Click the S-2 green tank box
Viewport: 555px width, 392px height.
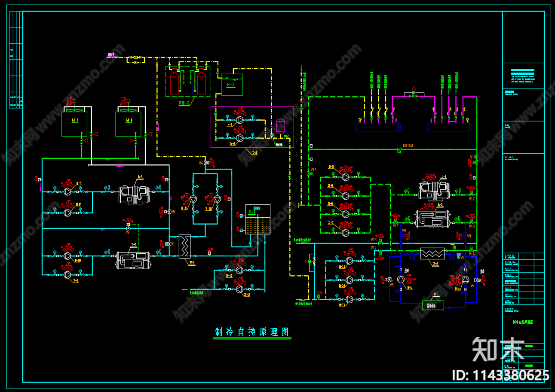[x=232, y=85]
